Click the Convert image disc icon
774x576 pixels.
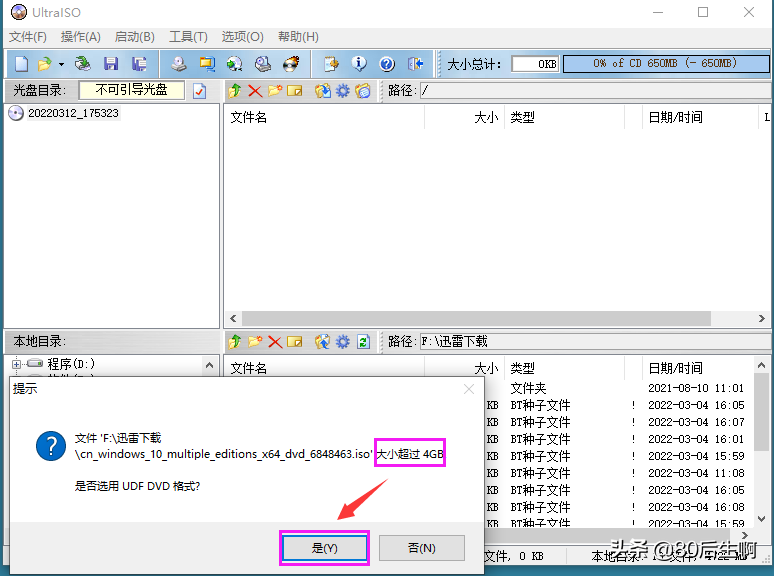click(x=234, y=64)
